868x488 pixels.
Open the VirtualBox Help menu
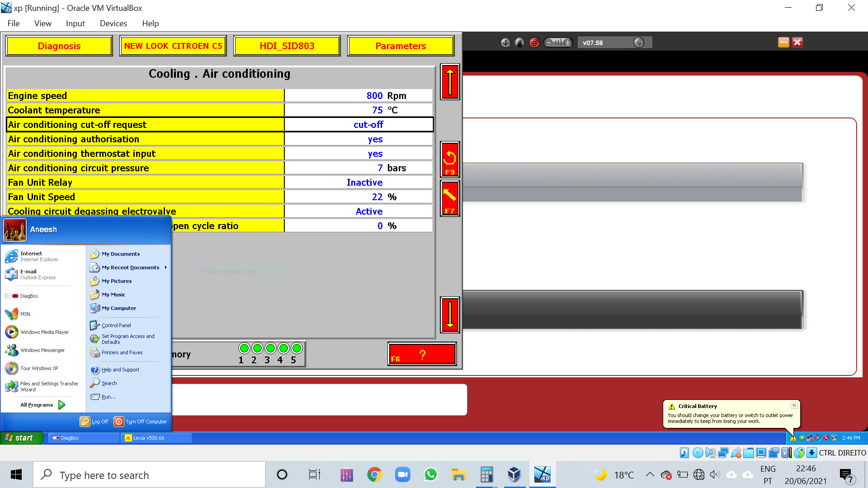tap(151, 23)
